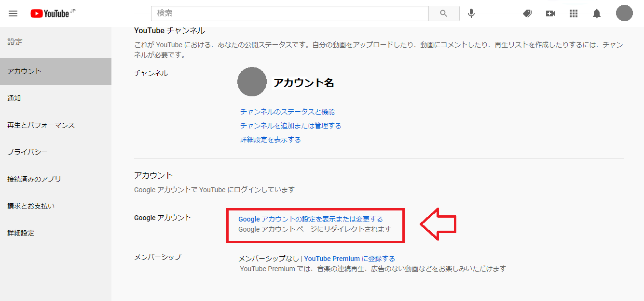Click the アカウント名 channel name
The width and height of the screenshot is (644, 301).
pyautogui.click(x=304, y=83)
